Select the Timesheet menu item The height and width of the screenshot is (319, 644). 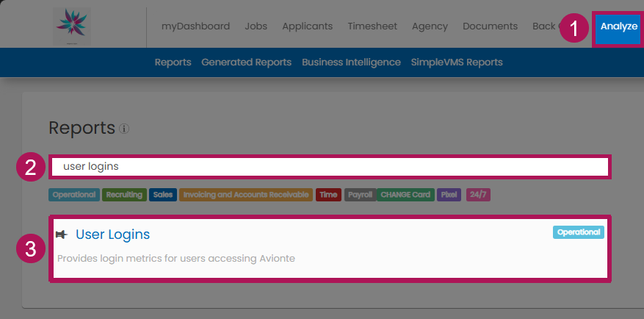point(372,26)
